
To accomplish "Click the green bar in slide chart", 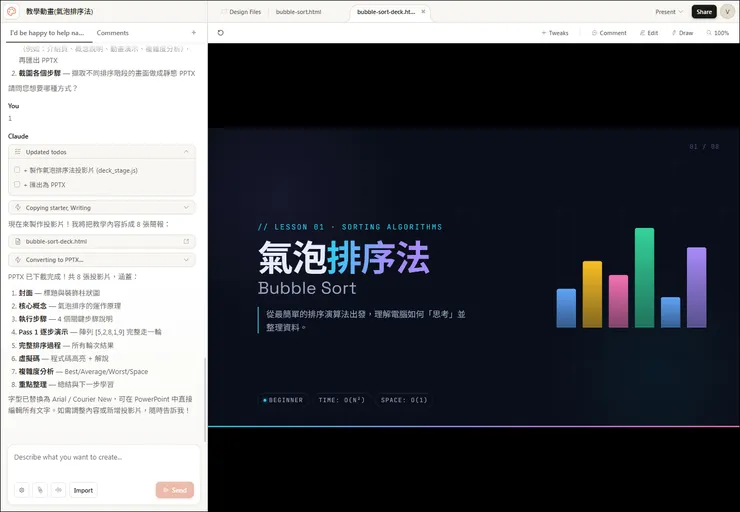I will pyautogui.click(x=644, y=277).
